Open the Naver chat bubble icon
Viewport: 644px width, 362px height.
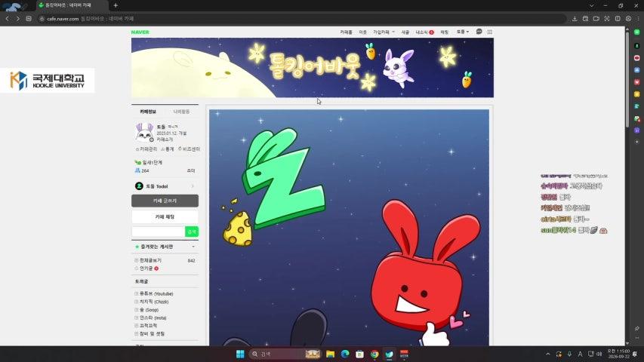click(479, 32)
